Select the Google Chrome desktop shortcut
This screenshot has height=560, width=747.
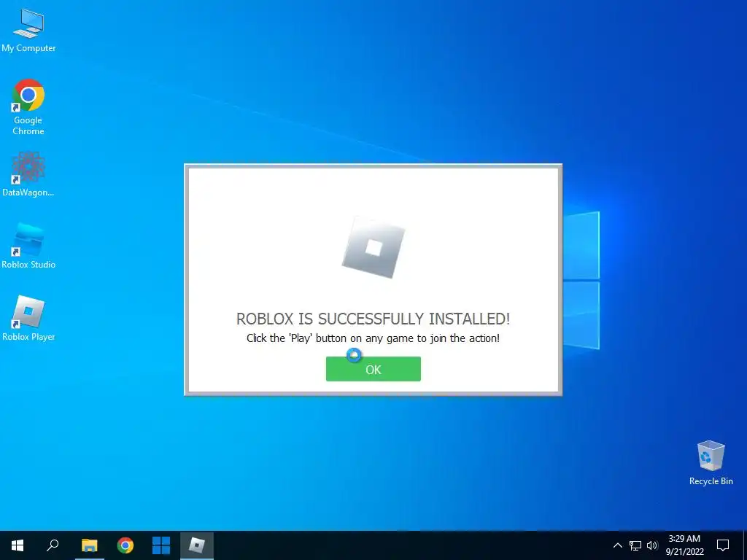[x=28, y=107]
